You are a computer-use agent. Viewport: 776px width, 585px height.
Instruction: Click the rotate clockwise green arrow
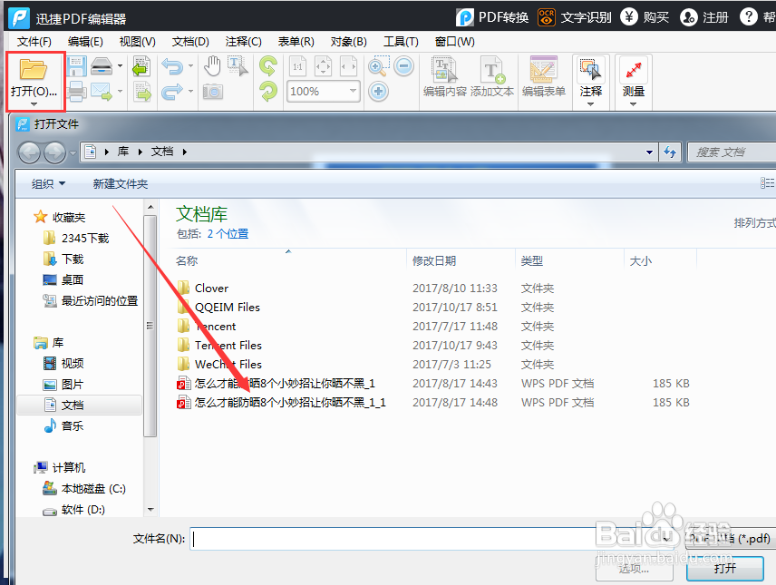coord(268,92)
